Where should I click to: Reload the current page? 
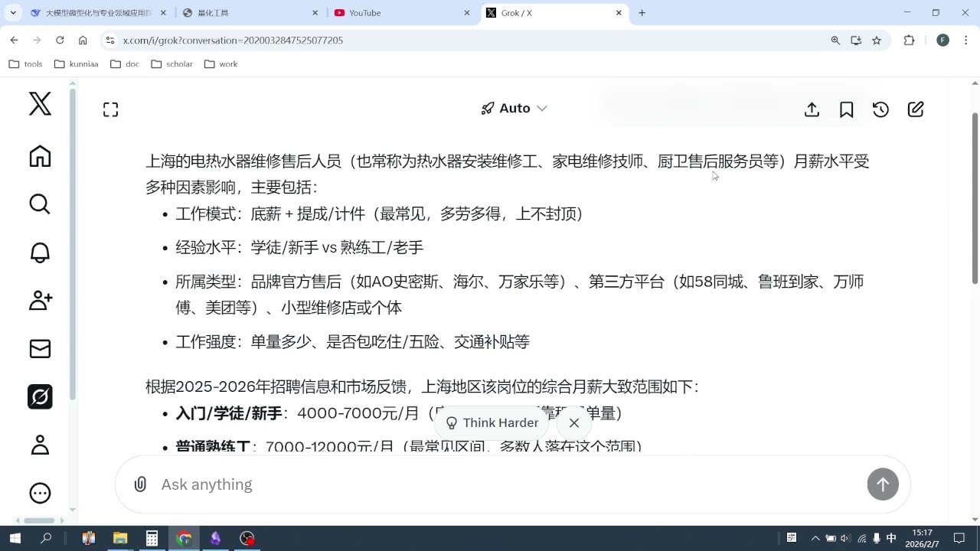(x=60, y=41)
